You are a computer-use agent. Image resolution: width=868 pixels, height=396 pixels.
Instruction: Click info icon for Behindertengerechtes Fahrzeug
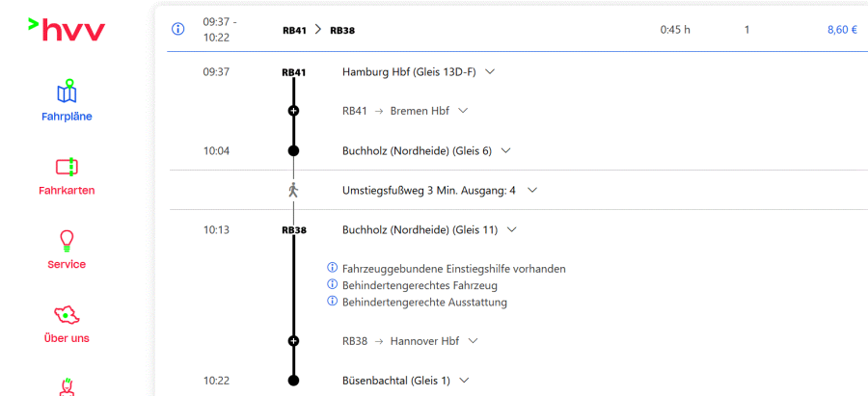(333, 284)
